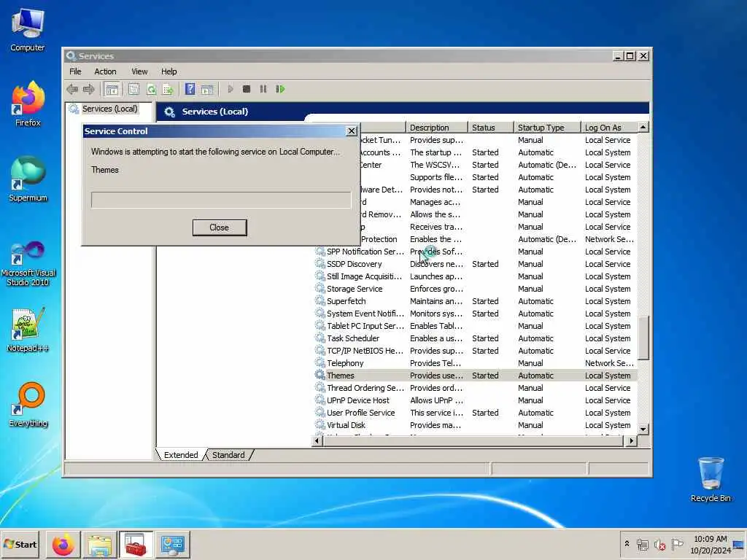Image resolution: width=747 pixels, height=560 pixels.
Task: Open the File menu
Action: 75,71
